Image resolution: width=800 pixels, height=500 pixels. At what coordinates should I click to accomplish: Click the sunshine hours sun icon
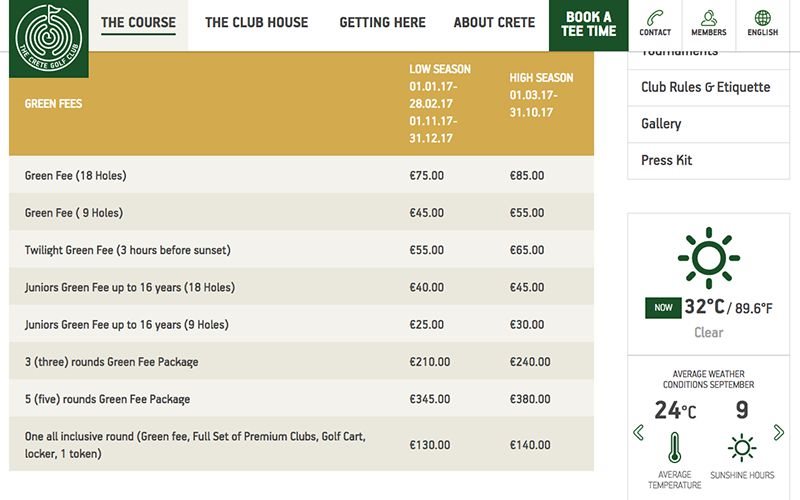(741, 446)
